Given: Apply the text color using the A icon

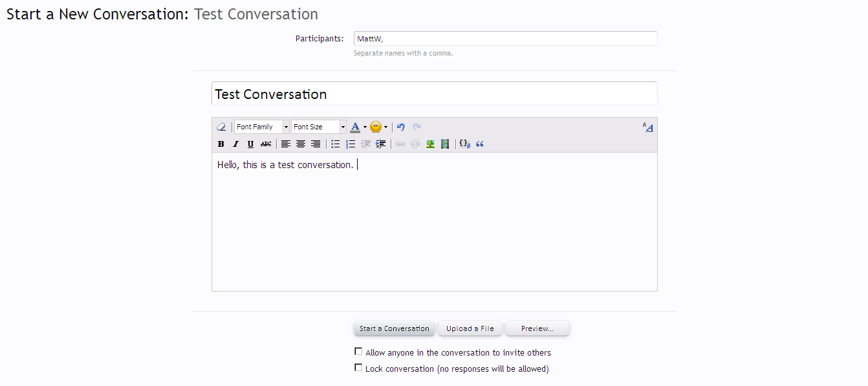Looking at the screenshot, I should coord(355,127).
